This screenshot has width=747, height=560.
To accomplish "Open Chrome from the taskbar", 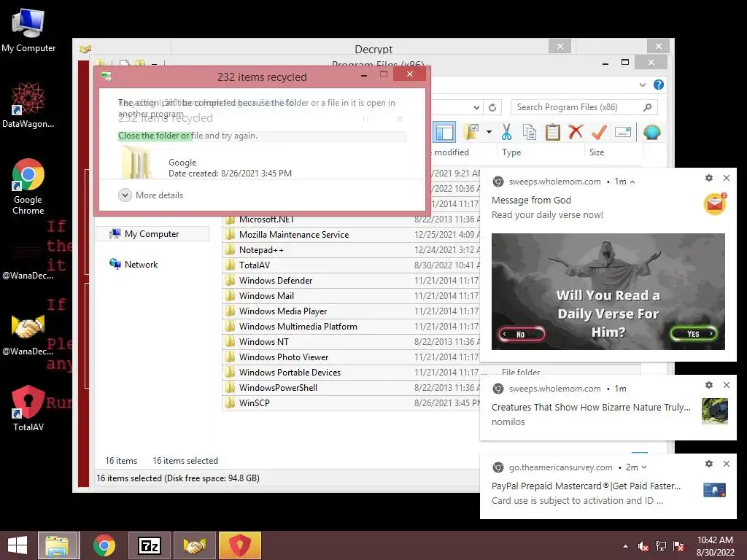I will tap(104, 545).
